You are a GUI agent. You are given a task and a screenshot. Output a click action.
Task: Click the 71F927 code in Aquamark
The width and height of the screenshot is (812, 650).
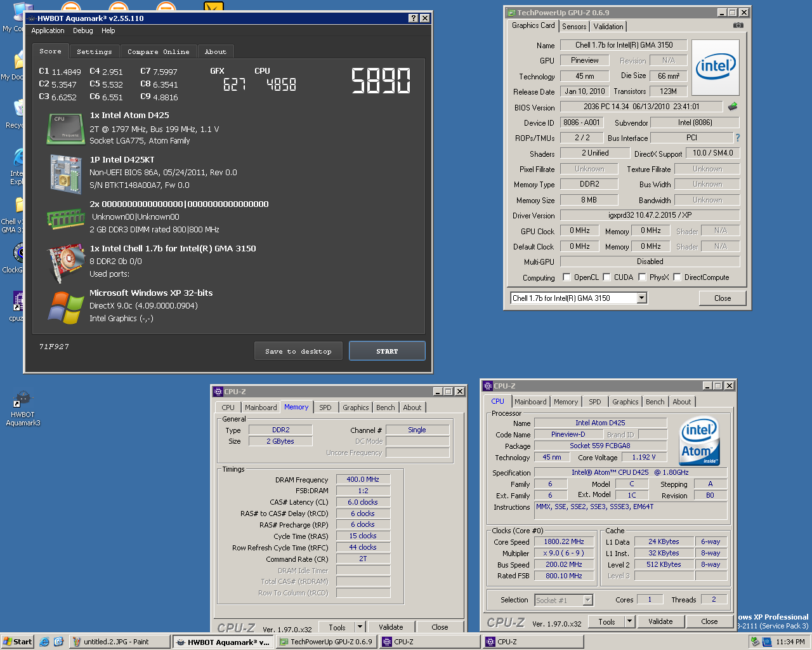click(x=54, y=347)
